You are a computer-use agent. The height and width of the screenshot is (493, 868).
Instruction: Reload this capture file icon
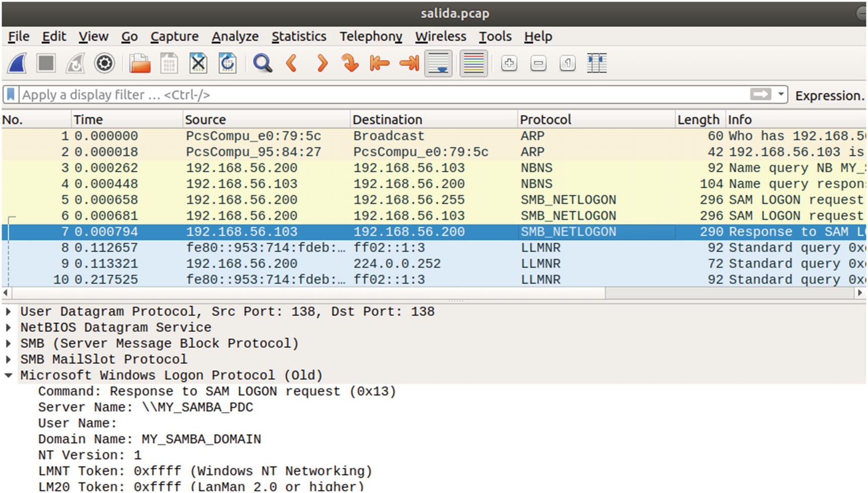click(227, 63)
